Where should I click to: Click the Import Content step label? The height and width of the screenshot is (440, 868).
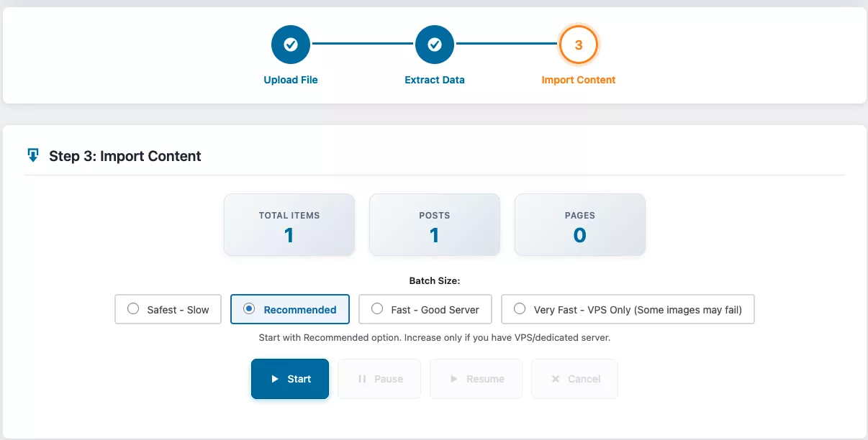579,80
